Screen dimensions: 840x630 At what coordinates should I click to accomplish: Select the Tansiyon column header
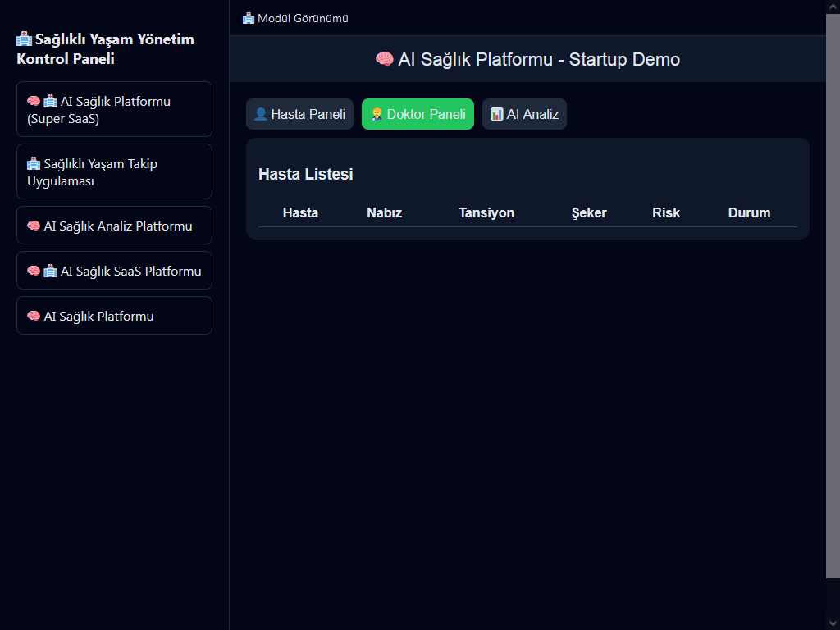[x=486, y=212]
